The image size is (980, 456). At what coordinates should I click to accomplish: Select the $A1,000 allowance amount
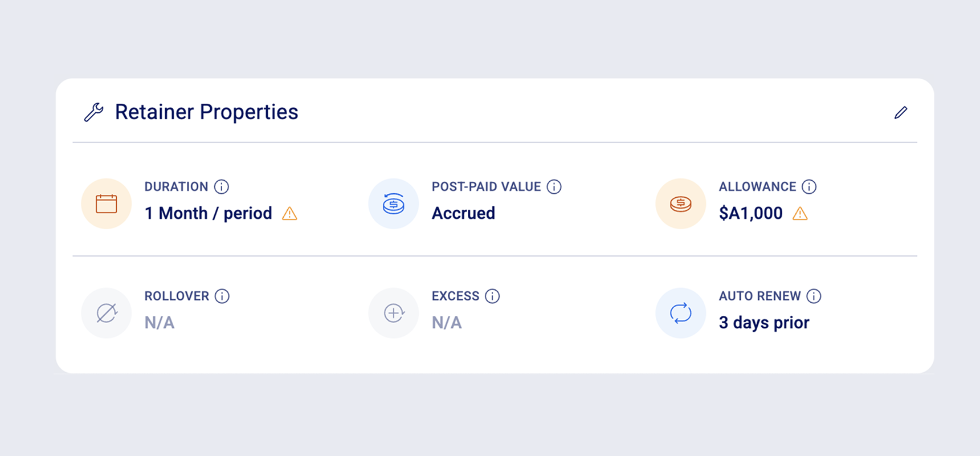pyautogui.click(x=751, y=213)
